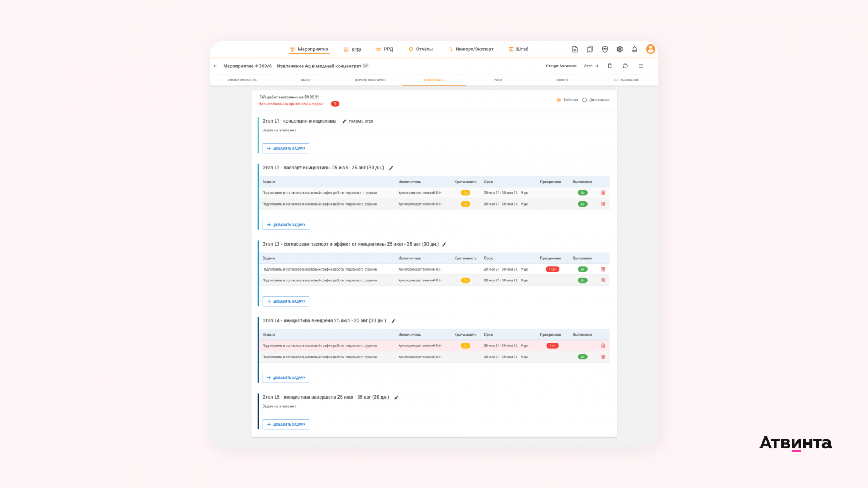
Task: Click the shield icon in top bar
Action: point(605,49)
